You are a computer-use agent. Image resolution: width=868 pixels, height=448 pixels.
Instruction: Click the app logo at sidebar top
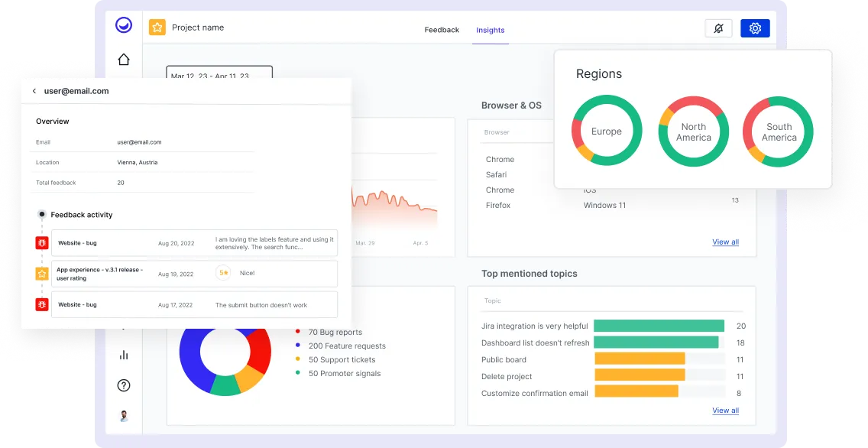[124, 24]
